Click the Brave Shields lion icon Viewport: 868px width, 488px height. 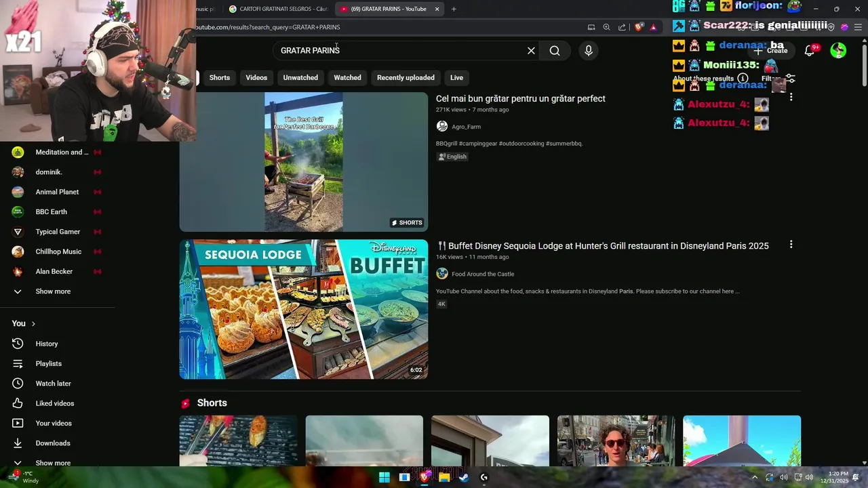(x=638, y=27)
